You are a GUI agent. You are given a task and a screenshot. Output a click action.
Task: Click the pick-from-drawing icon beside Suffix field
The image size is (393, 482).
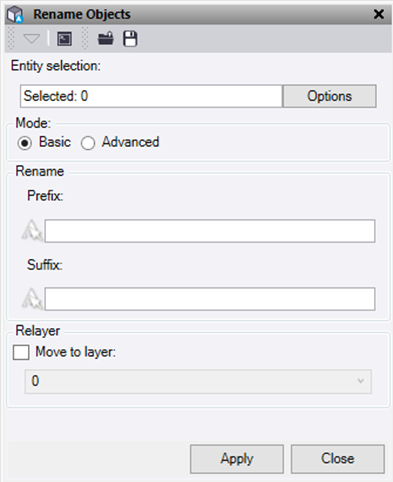tap(32, 299)
